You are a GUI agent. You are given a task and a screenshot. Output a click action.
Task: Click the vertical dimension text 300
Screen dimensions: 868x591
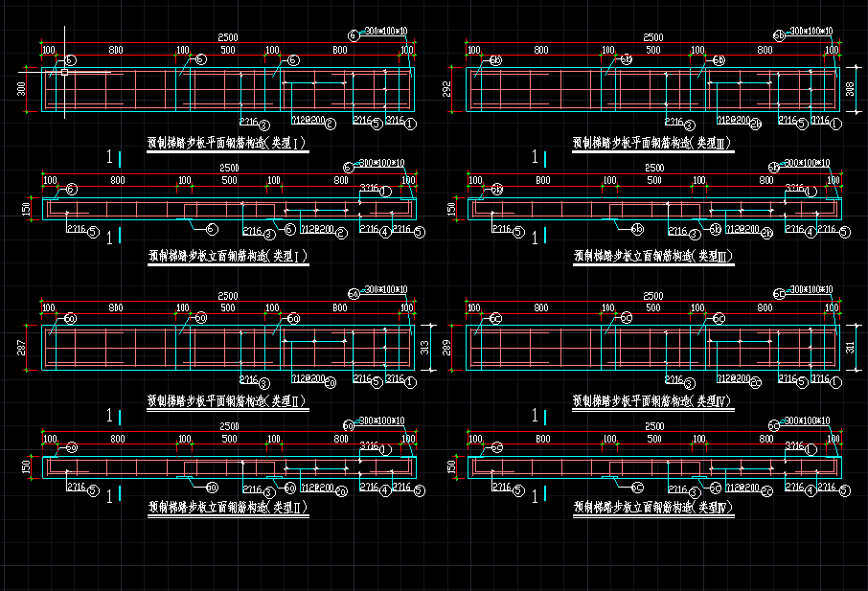21,88
